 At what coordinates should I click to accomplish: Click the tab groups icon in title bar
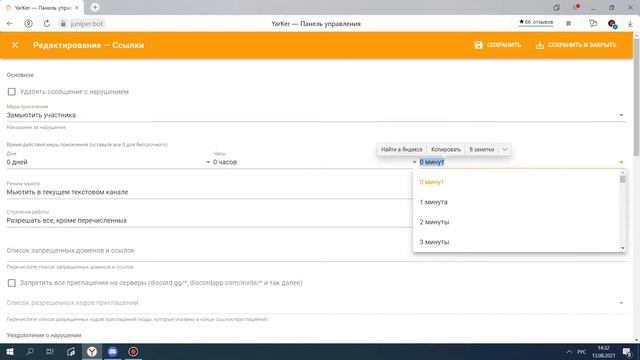click(x=556, y=7)
